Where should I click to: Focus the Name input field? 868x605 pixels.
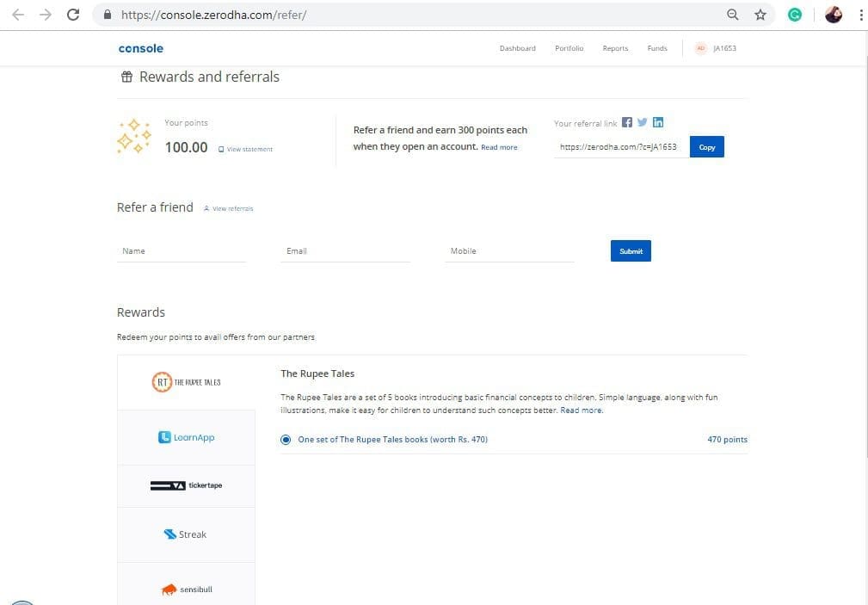pyautogui.click(x=181, y=251)
